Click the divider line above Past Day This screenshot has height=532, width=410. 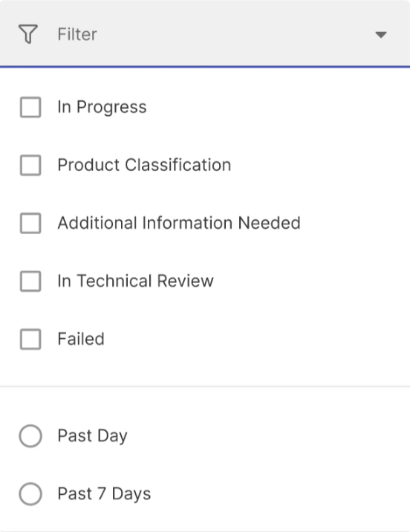click(x=205, y=386)
